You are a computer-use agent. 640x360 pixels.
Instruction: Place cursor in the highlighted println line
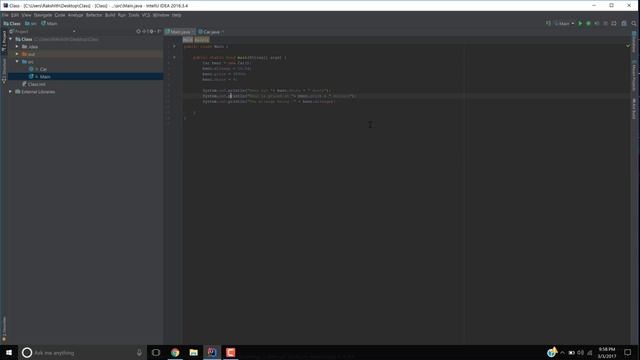pos(280,96)
